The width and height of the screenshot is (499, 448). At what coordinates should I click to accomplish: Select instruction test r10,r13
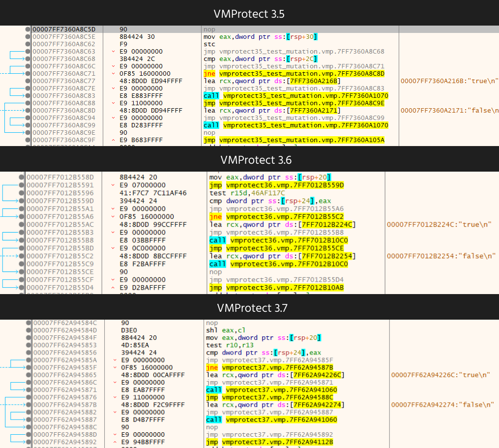click(230, 345)
